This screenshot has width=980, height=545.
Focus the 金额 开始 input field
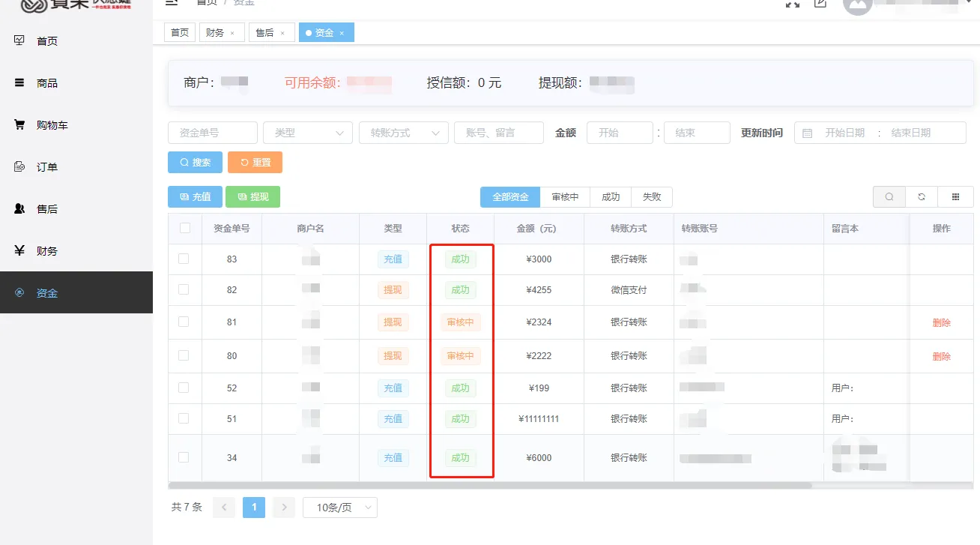[620, 133]
